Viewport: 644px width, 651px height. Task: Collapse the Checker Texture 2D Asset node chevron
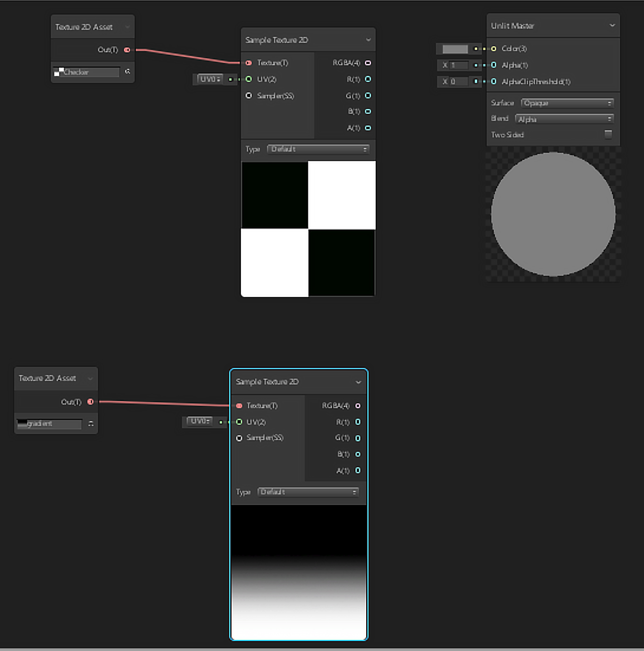(127, 27)
